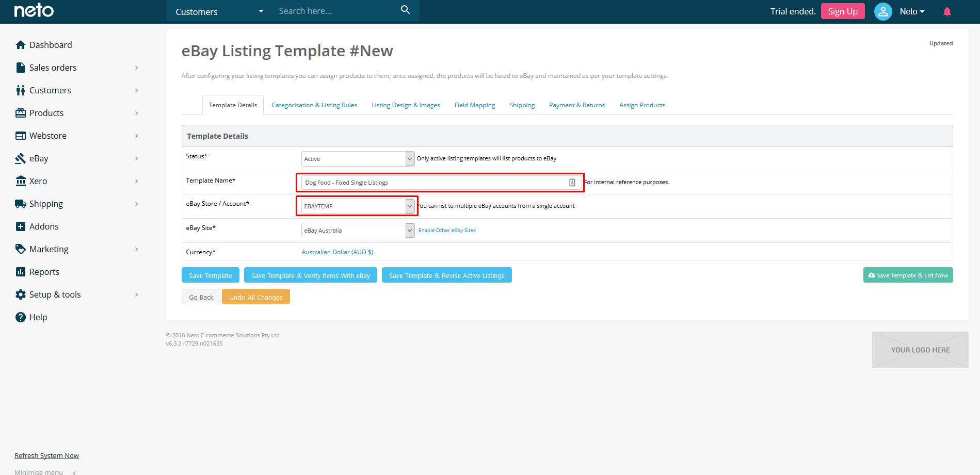Click Enable Other eBay Sites link
Screen dimensions: 980x475
pos(447,231)
